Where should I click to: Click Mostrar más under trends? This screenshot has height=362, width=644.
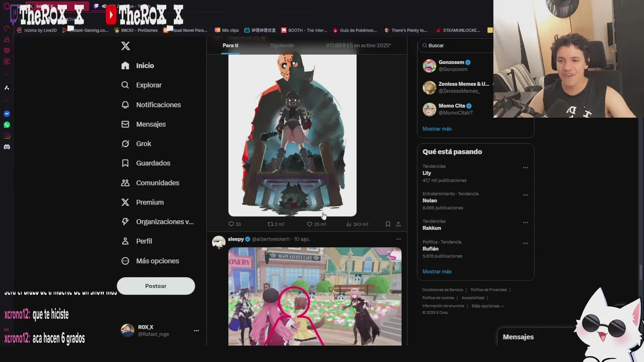(437, 271)
